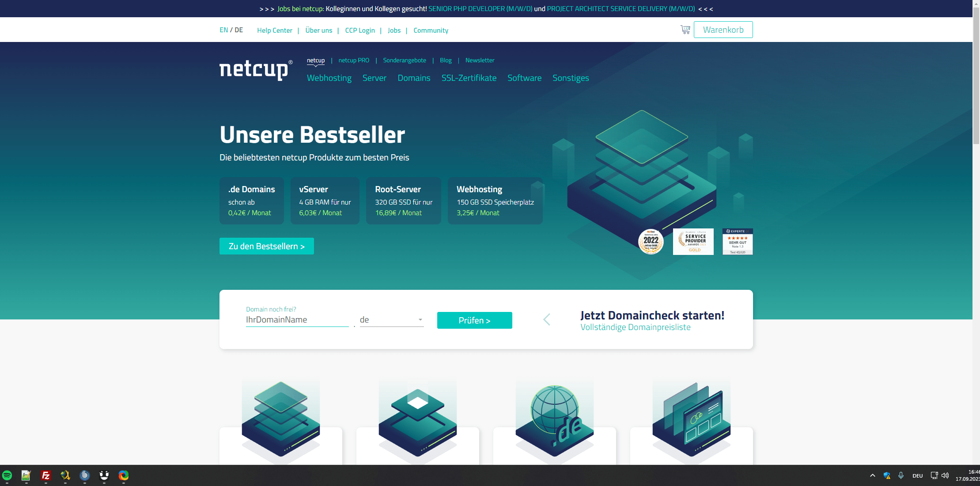Open the Sonstiges navigation menu
The image size is (980, 486).
[x=571, y=78]
